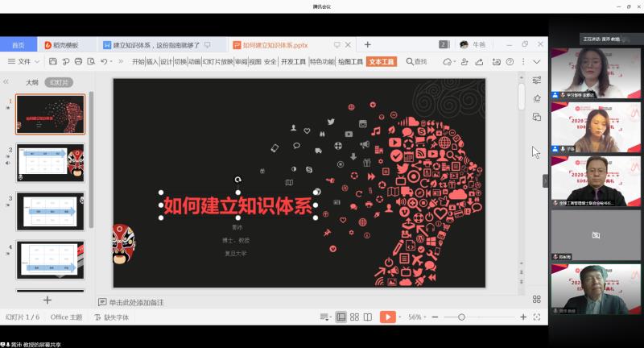Expand the quick toolbar overflow chevrons
Image resolution: width=644 pixels, height=348 pixels.
[x=121, y=62]
